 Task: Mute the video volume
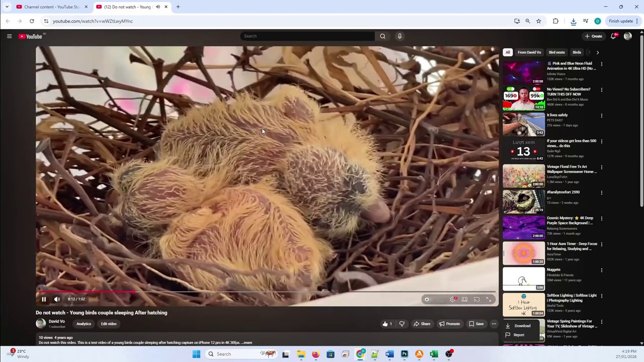pos(57,299)
